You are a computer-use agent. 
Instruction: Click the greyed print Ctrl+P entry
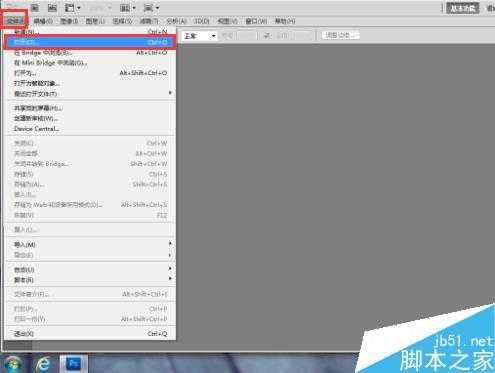coord(90,309)
